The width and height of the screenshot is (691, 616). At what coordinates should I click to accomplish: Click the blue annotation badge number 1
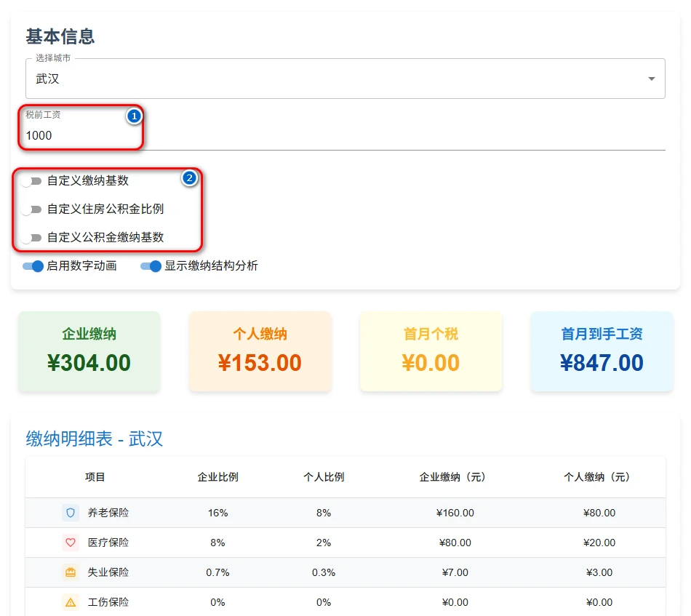(134, 116)
